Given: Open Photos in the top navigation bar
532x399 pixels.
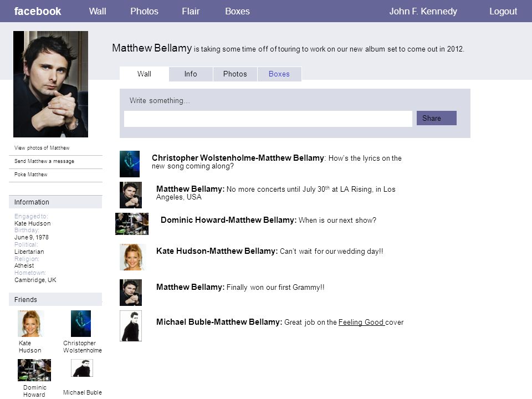Looking at the screenshot, I should tap(144, 11).
